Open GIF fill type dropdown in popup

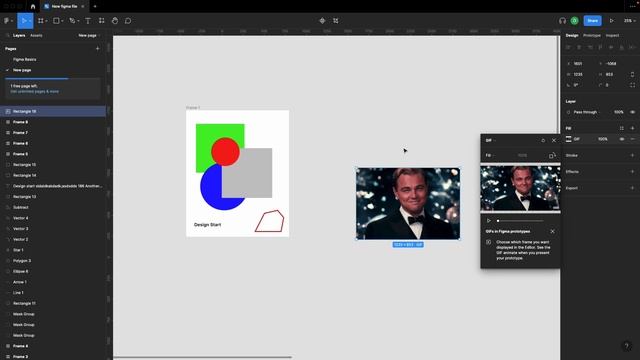click(x=490, y=140)
